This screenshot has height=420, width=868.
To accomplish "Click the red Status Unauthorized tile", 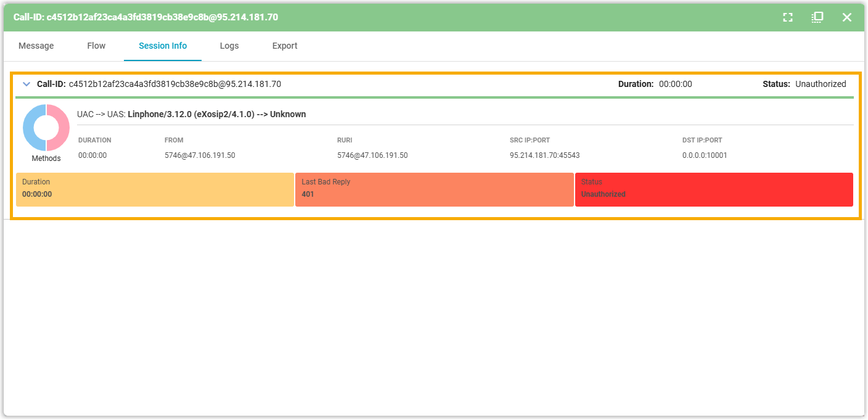I will (713, 189).
